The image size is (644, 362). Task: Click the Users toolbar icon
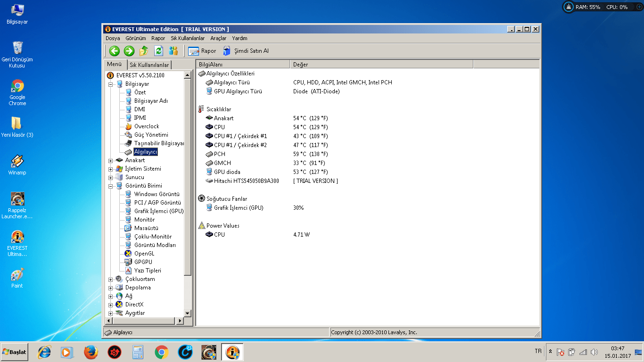coord(173,51)
